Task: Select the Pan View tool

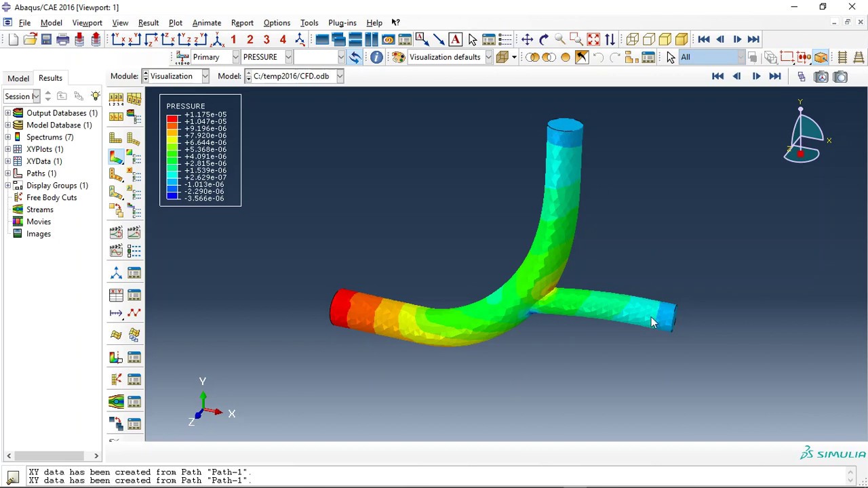Action: click(x=527, y=39)
